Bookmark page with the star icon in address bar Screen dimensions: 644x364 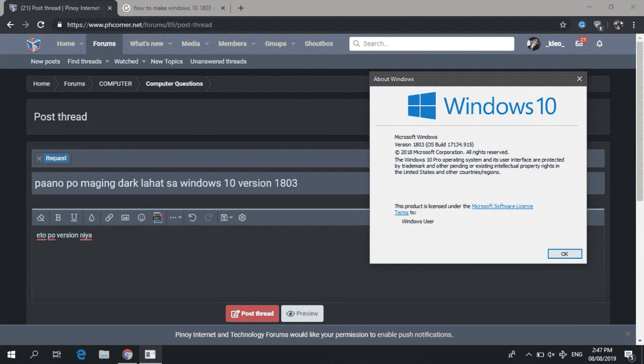[x=562, y=25]
